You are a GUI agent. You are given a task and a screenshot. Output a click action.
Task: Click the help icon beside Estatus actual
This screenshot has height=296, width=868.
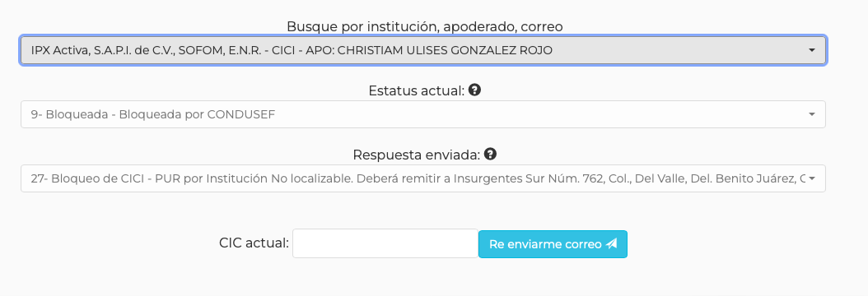click(x=474, y=90)
